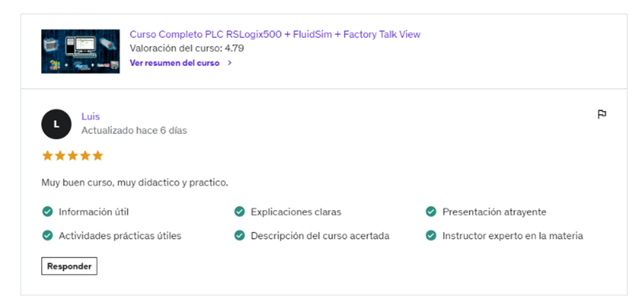Click Luis's circular avatar with letter L

56,124
